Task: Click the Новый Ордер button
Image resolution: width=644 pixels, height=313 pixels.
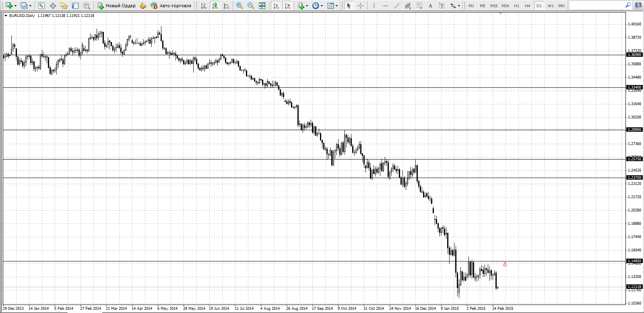Action: coord(116,6)
